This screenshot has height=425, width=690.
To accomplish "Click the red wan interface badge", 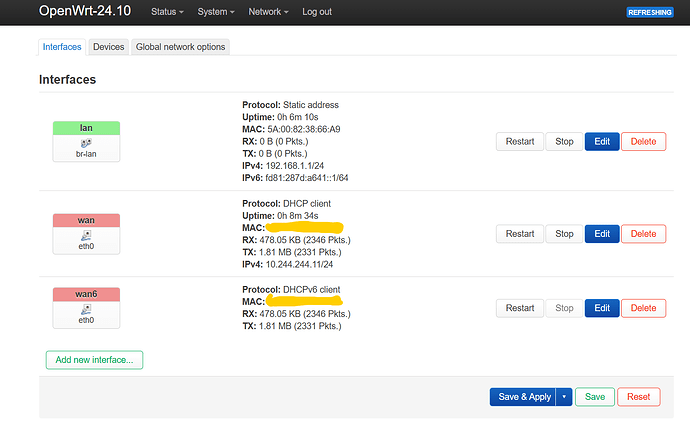I will tap(85, 220).
